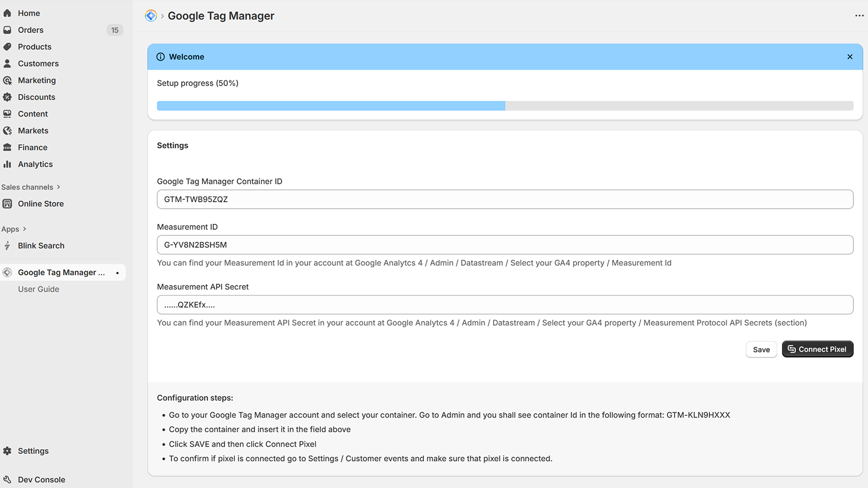Open the three-dot overflow menu
This screenshot has height=488, width=868.
pos(859,16)
